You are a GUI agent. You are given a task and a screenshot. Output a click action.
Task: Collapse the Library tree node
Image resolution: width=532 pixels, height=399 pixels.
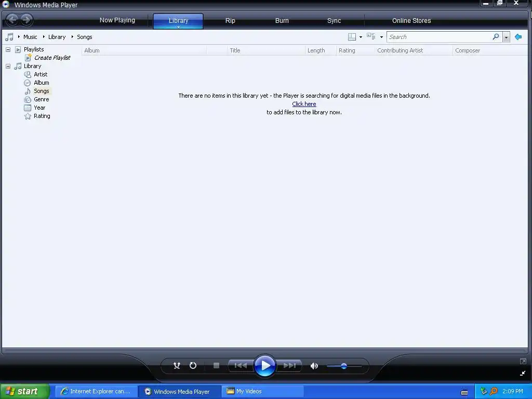[x=8, y=66]
